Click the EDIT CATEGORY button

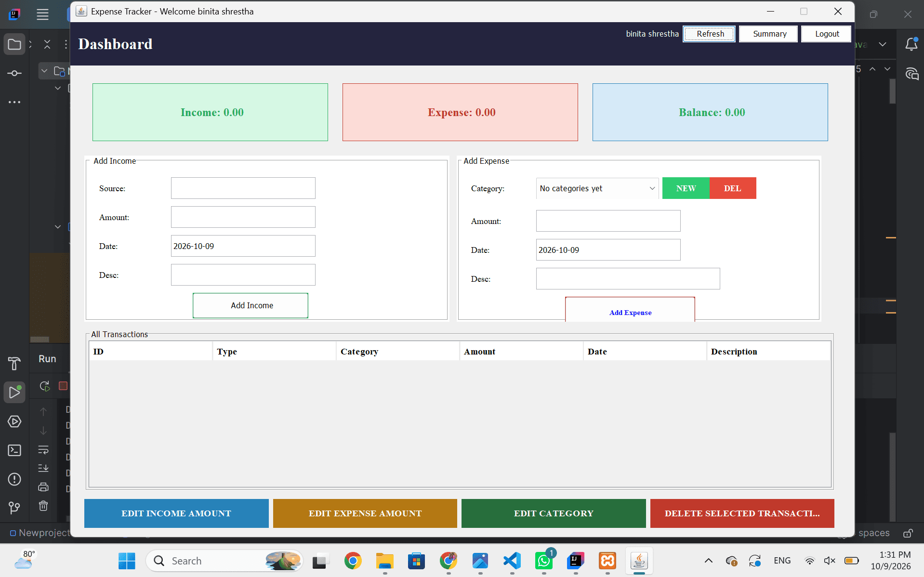tap(554, 513)
